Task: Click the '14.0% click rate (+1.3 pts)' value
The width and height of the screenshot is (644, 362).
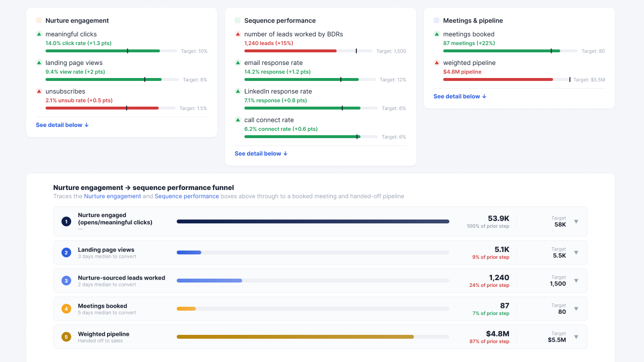Action: [x=78, y=43]
